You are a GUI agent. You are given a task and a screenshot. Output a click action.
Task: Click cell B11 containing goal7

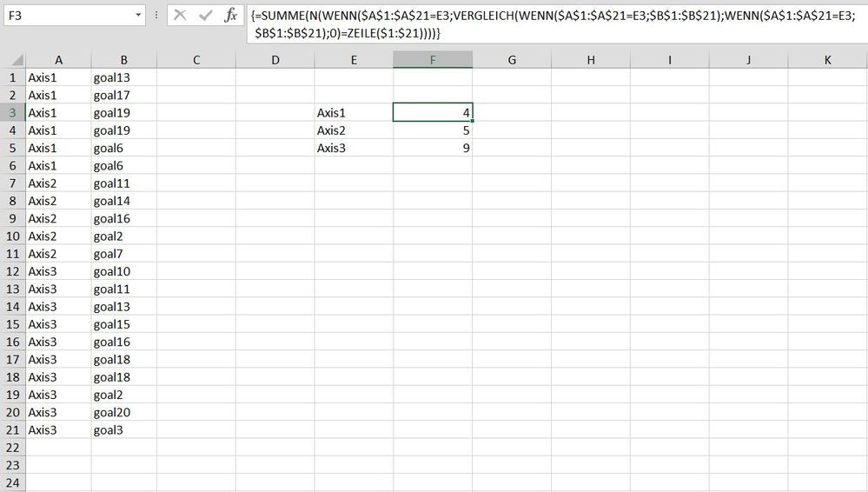[124, 254]
